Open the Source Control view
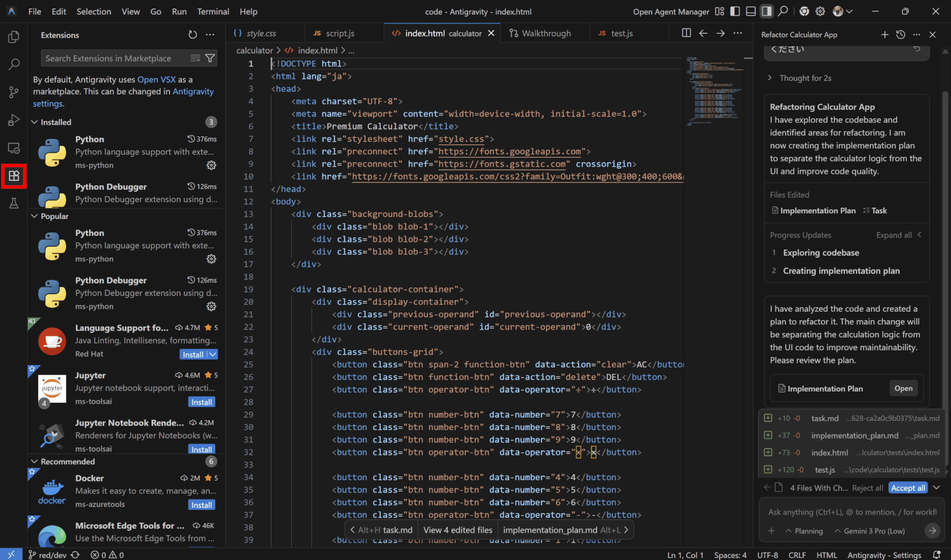Image resolution: width=951 pixels, height=560 pixels. pos(13,92)
